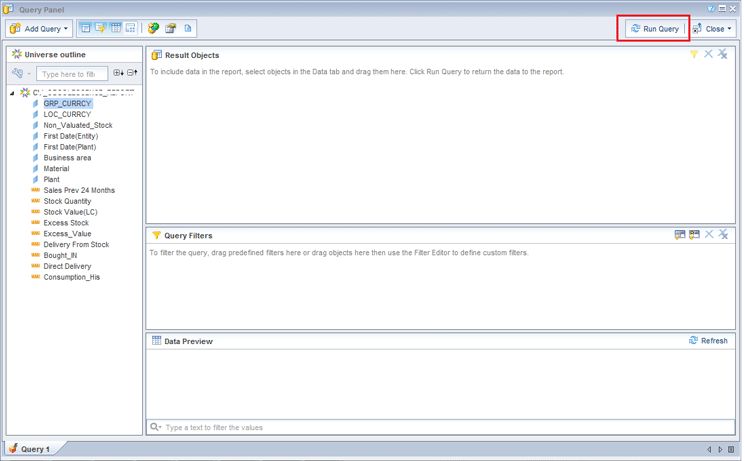Select Delivery From Stock measure
This screenshot has width=745, height=461.
tap(76, 245)
